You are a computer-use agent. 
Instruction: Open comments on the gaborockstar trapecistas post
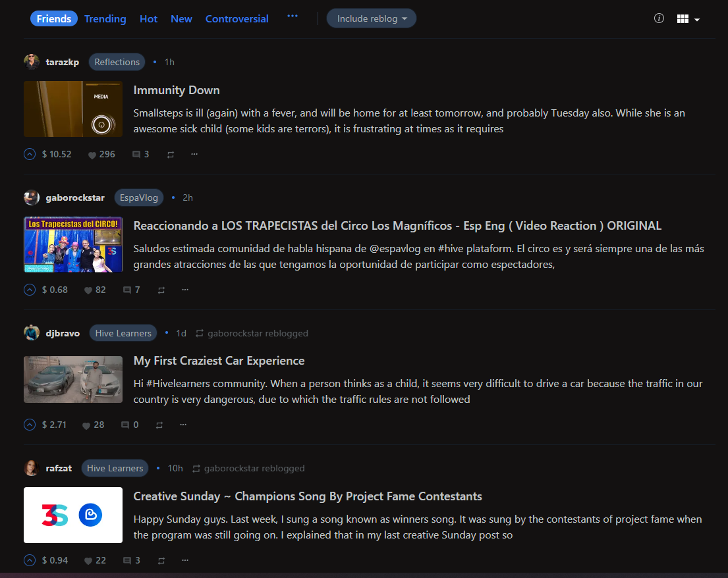pos(128,290)
